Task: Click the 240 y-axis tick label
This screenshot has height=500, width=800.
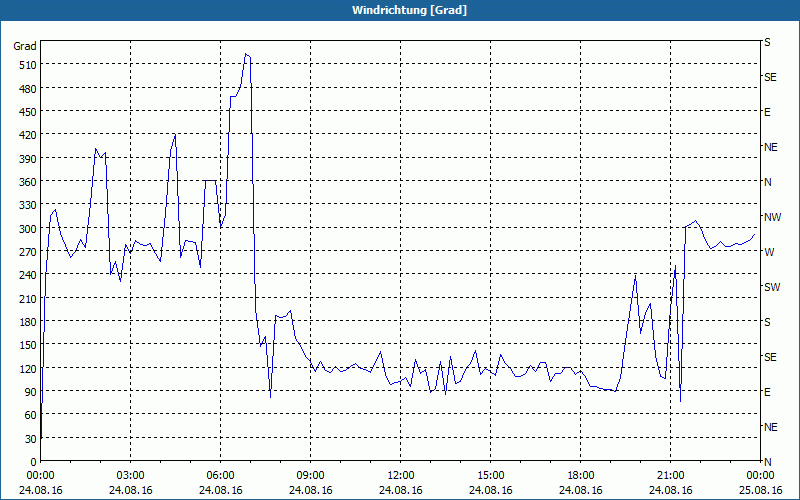Action: (x=28, y=275)
